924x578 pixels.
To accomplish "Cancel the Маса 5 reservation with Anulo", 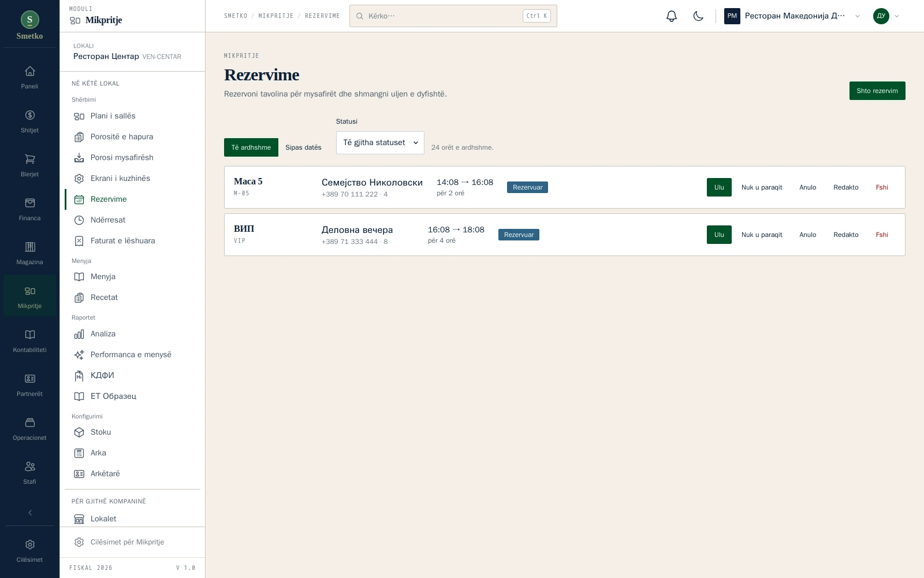I will coord(808,187).
